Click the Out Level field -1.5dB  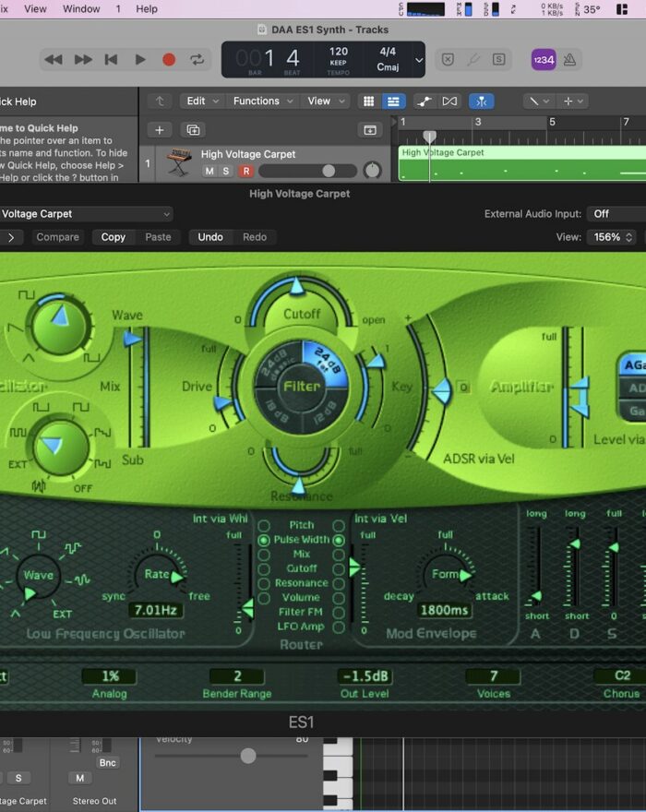365,676
